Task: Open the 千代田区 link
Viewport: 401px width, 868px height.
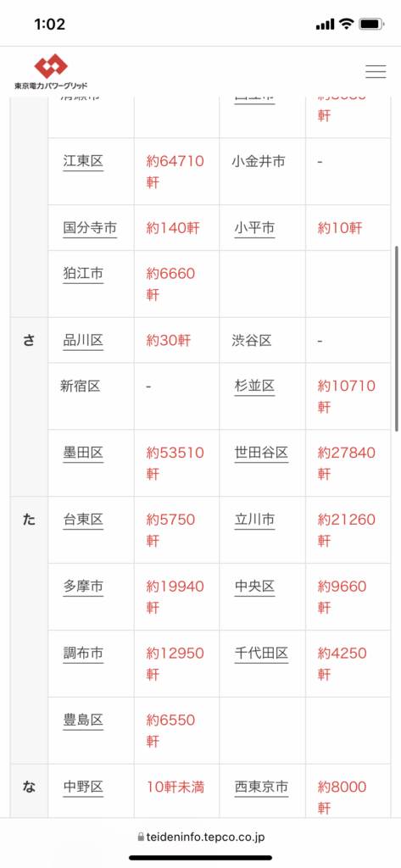Action: (x=261, y=654)
